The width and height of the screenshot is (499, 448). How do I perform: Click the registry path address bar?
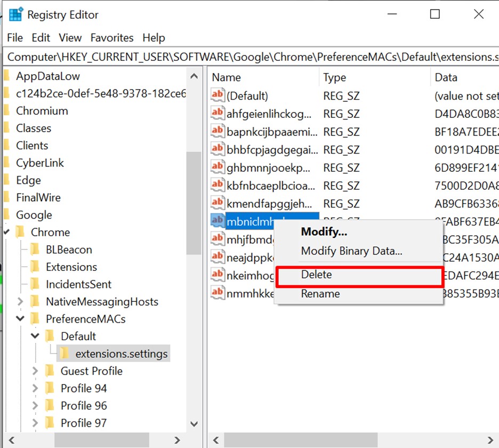point(251,57)
